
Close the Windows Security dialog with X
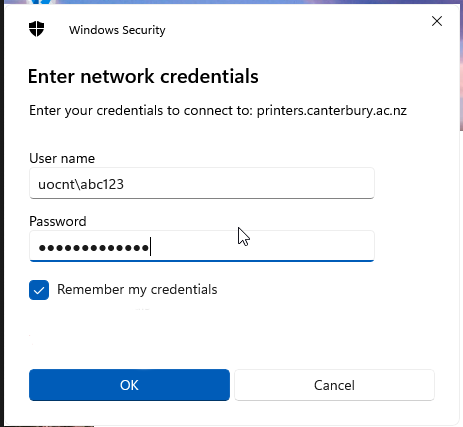click(x=437, y=21)
